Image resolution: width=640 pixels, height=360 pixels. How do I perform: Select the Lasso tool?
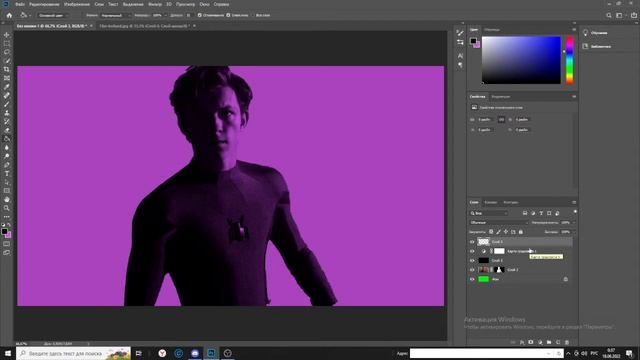point(7,52)
